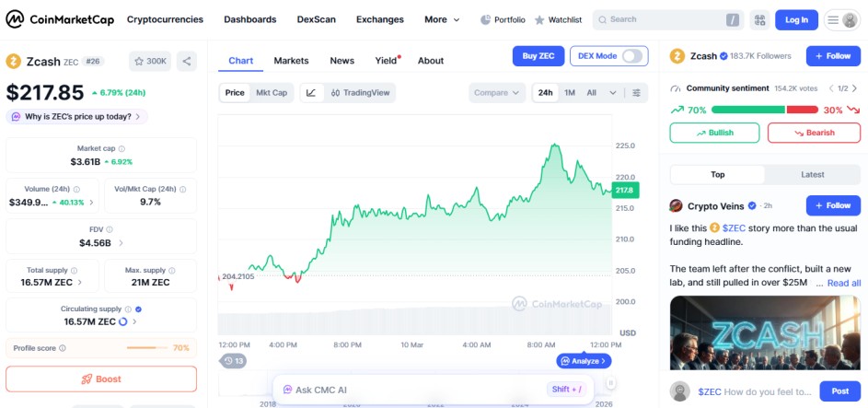Click the Buy ZEC button
Screen dimensions: 868x408
pos(538,56)
